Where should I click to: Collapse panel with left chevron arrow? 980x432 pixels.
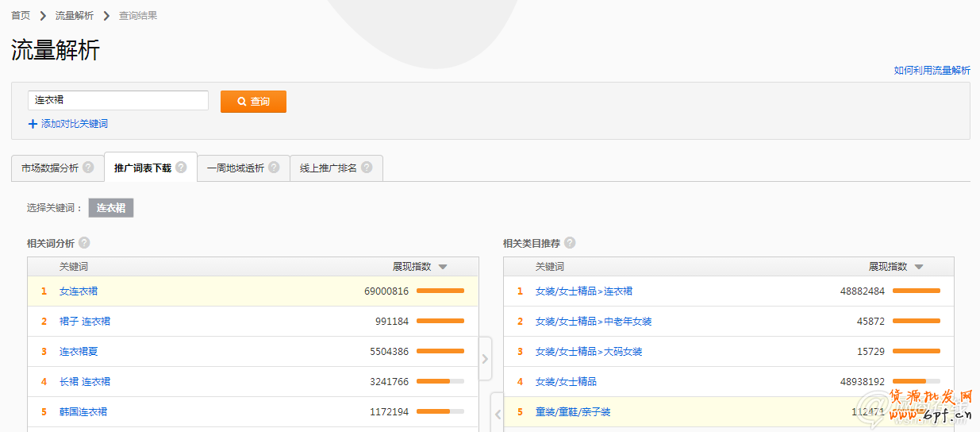tap(497, 414)
